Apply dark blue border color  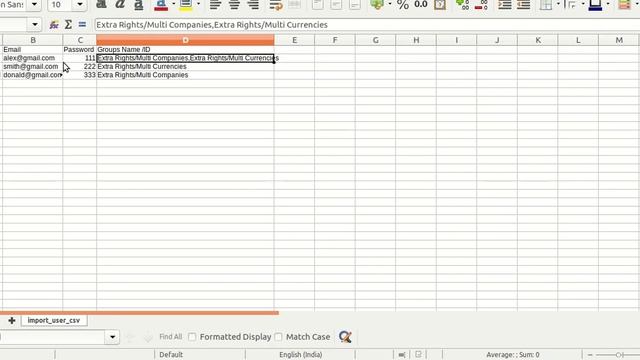(x=595, y=5)
